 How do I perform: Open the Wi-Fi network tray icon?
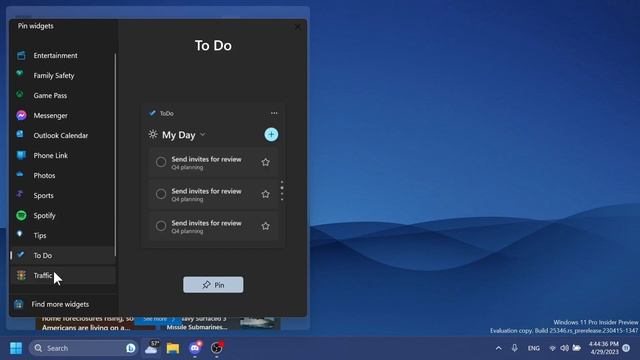click(553, 348)
